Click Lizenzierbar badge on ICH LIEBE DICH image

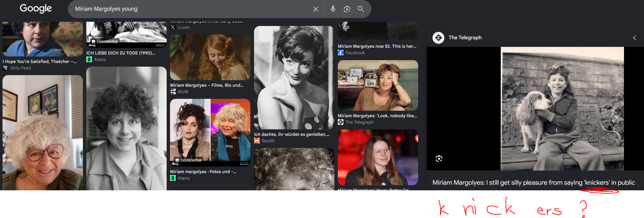coord(104,42)
